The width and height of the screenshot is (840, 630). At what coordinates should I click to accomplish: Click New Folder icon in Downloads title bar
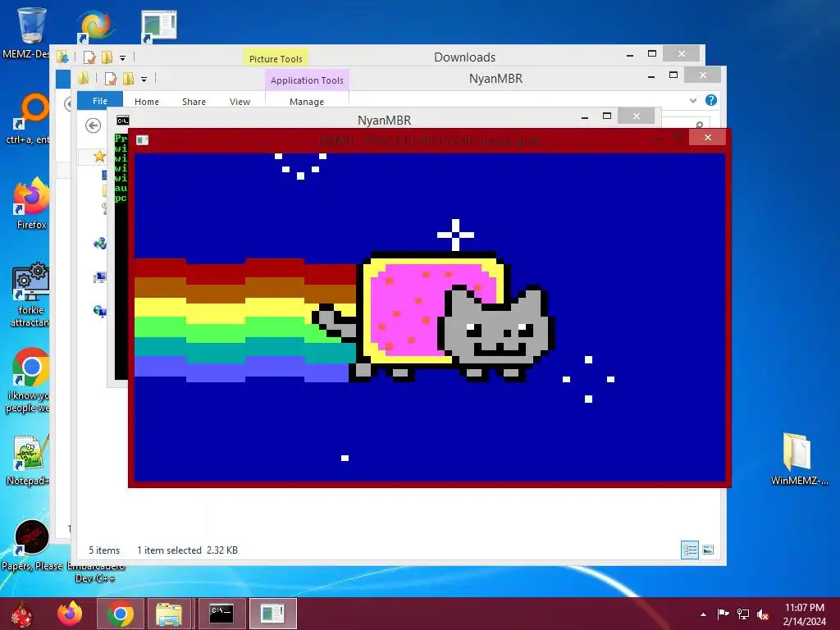pos(107,57)
